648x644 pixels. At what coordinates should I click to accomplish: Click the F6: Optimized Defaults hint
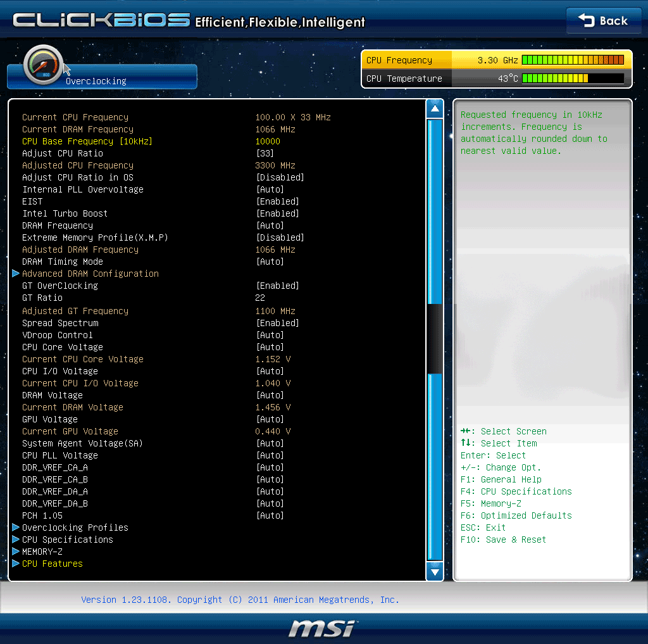(516, 515)
